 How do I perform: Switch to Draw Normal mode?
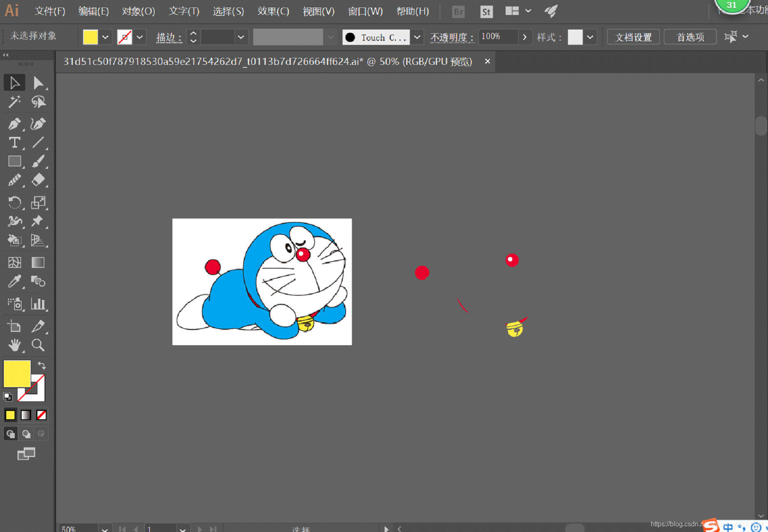point(11,434)
